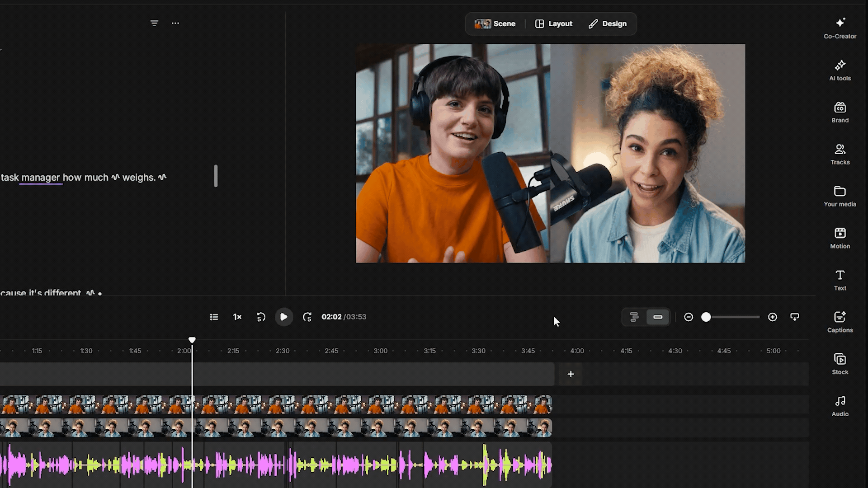Click the transcript panel scrollbar
Viewport: 868px width, 488px height.
[216, 176]
